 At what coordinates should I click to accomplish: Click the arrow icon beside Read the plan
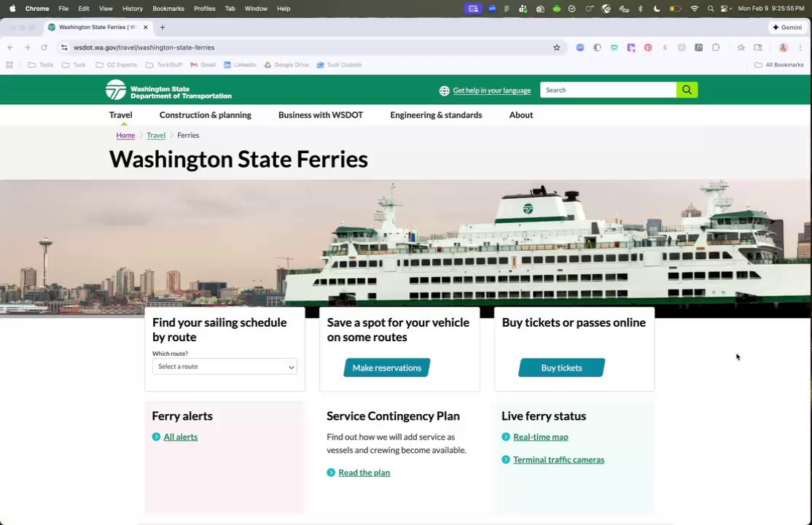pos(331,472)
